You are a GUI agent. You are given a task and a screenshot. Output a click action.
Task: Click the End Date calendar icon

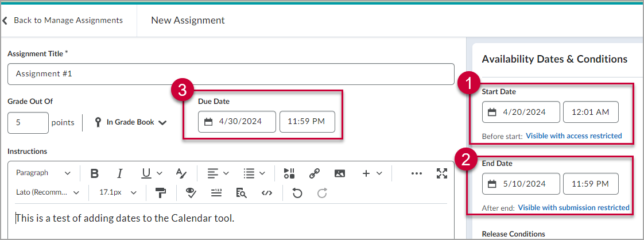pos(492,184)
